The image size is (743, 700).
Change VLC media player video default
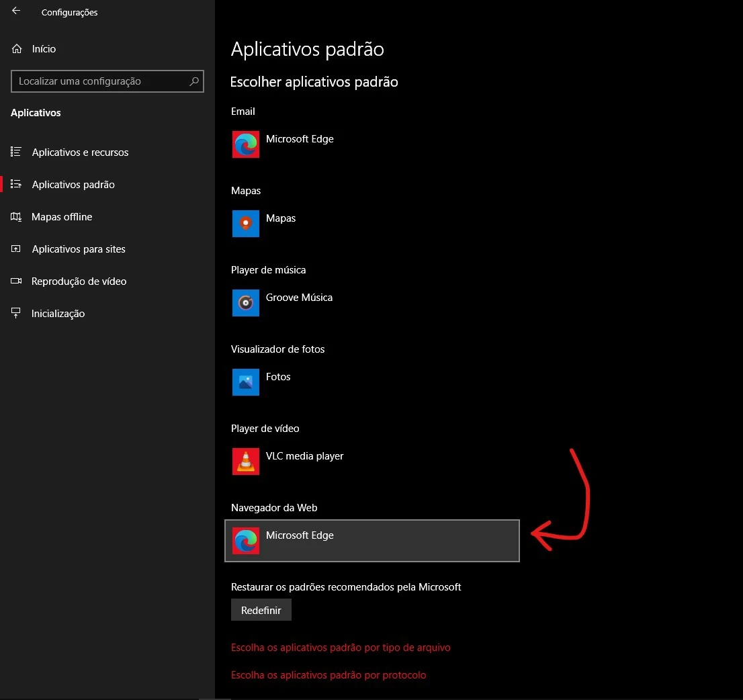pos(305,456)
